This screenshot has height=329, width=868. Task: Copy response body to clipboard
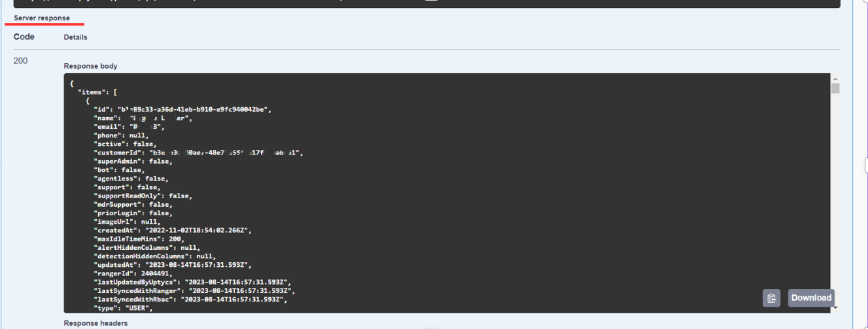click(771, 298)
